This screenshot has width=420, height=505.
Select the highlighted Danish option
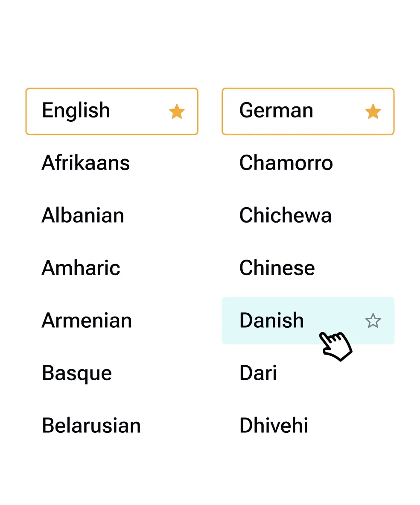[x=271, y=321]
